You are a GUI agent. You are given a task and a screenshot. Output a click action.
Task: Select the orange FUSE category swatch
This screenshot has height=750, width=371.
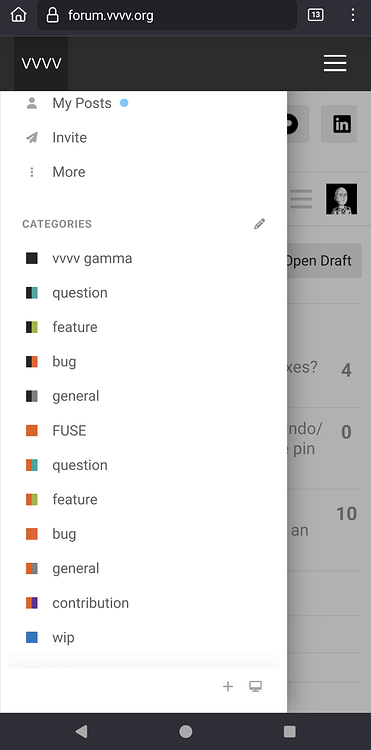[32, 430]
